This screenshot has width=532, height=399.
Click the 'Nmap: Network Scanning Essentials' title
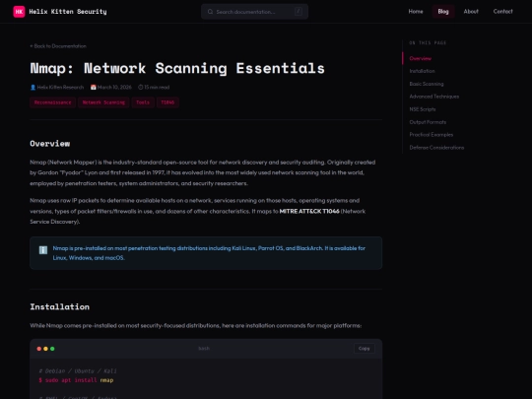point(177,68)
